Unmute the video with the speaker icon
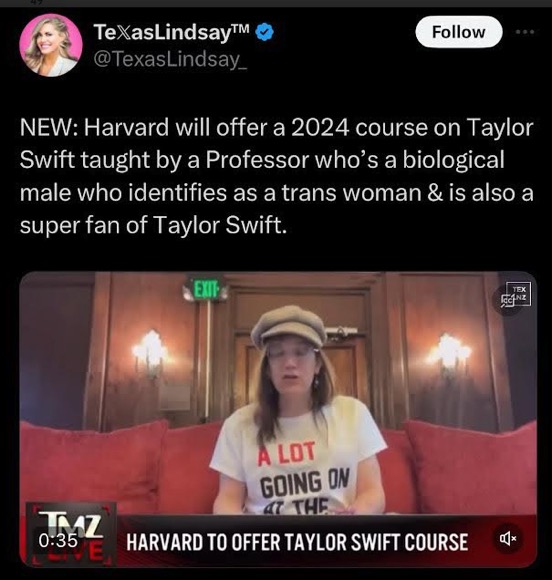552x580 pixels. pos(508,539)
